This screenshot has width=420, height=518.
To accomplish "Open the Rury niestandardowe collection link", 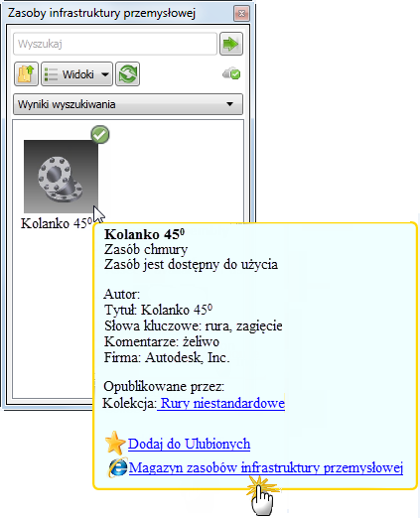I will (221, 403).
